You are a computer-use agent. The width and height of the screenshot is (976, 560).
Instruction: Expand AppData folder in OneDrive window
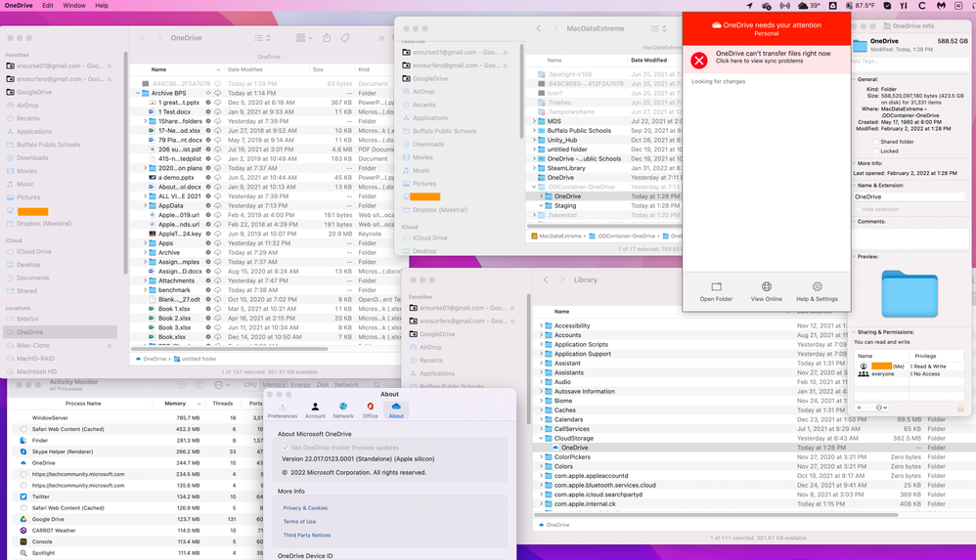[x=145, y=205]
